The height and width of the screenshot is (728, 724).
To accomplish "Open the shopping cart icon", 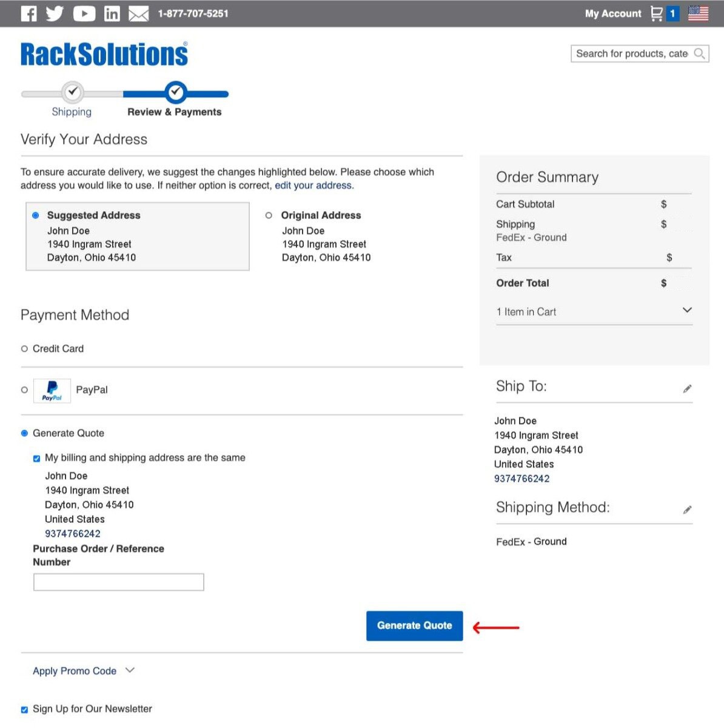I will [656, 13].
